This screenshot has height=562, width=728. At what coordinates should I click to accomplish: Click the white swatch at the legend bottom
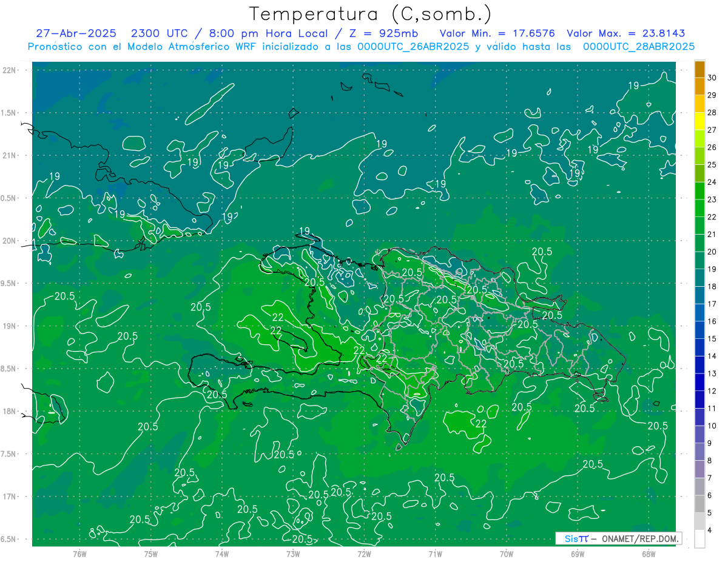(x=699, y=539)
